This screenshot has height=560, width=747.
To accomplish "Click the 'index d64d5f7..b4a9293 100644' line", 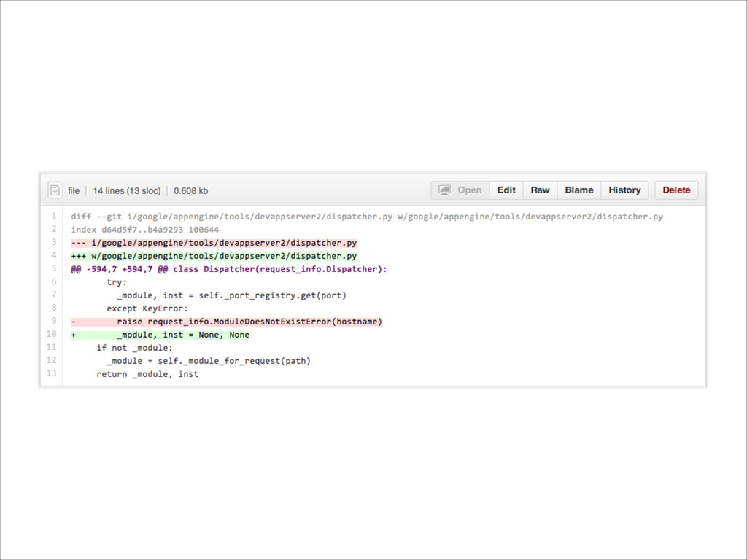I will pos(145,230).
